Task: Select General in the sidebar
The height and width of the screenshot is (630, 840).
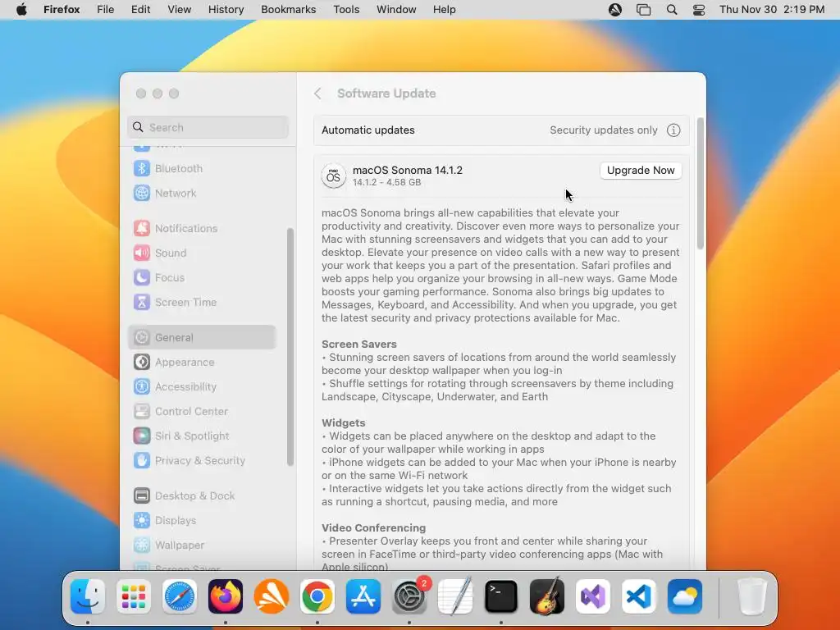Action: [x=202, y=337]
